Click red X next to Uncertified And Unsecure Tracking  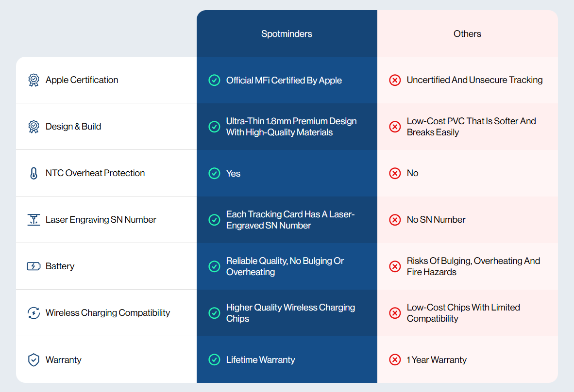(x=395, y=80)
